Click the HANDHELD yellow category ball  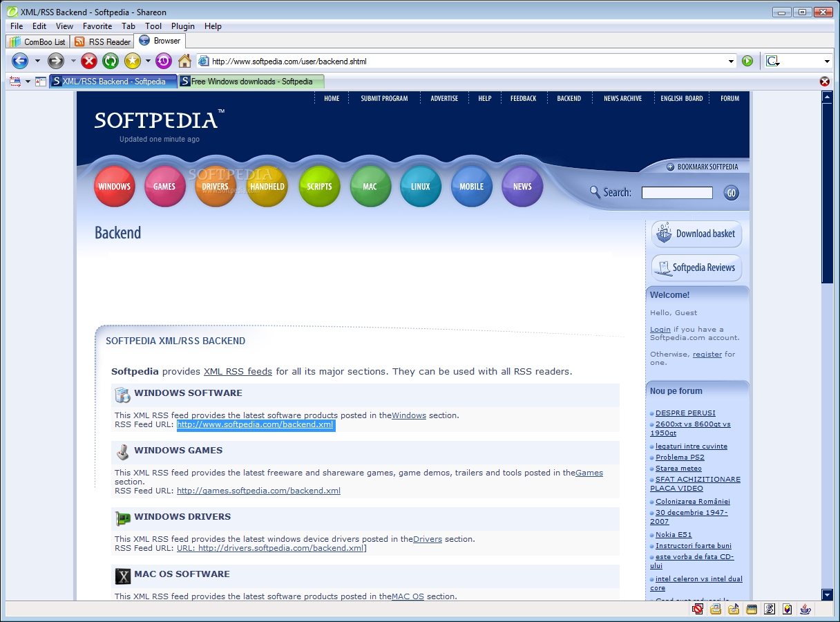pyautogui.click(x=267, y=187)
